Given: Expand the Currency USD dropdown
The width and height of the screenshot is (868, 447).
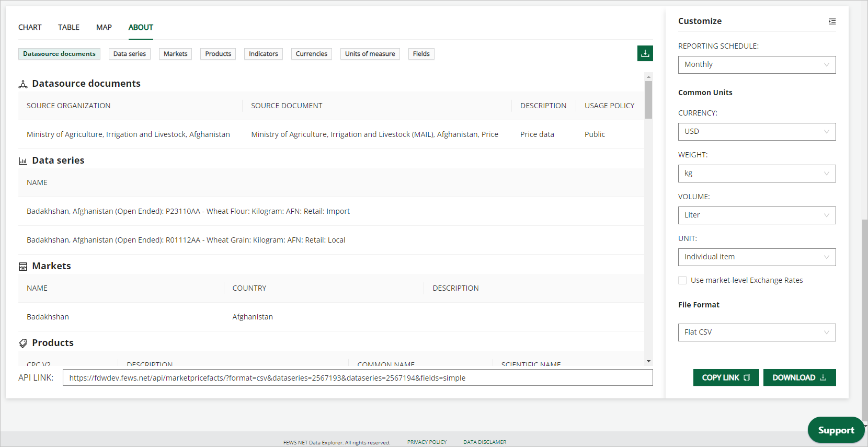Looking at the screenshot, I should [x=756, y=132].
